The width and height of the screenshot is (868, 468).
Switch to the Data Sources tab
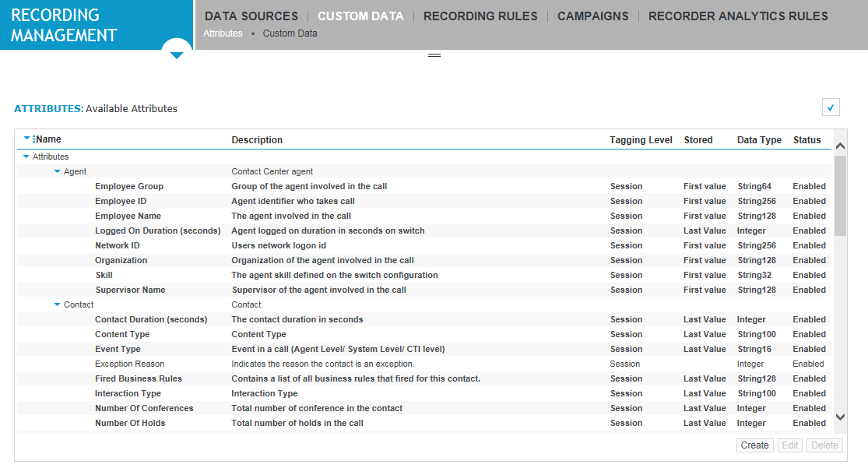click(251, 16)
